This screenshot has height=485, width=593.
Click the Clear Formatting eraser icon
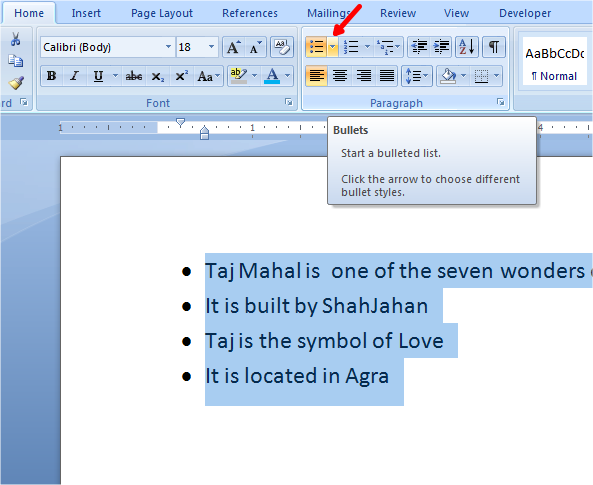(x=282, y=47)
